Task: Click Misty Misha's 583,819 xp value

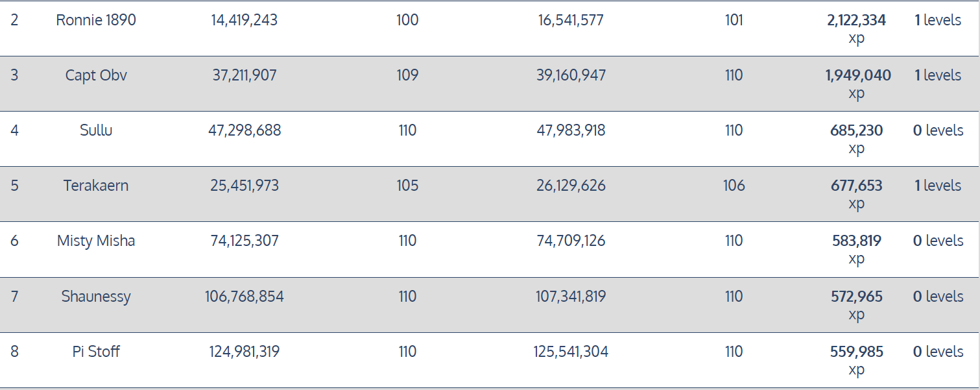Action: coord(856,241)
